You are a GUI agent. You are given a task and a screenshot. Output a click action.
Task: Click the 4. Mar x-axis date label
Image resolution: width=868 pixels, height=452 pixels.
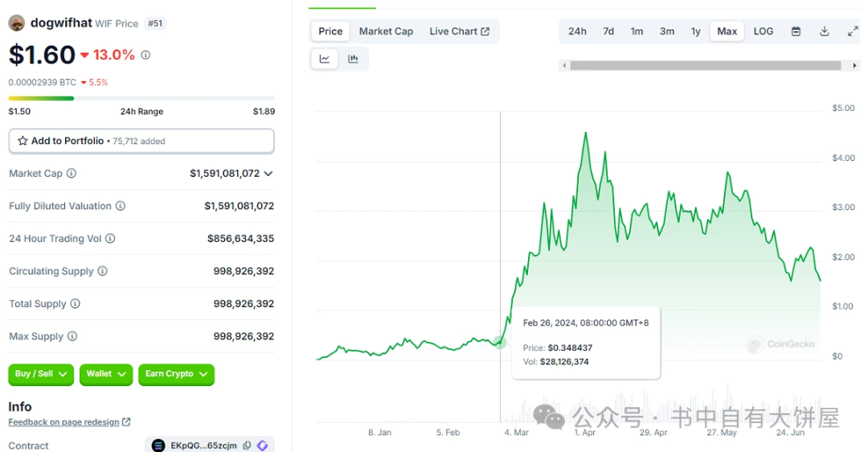click(517, 432)
